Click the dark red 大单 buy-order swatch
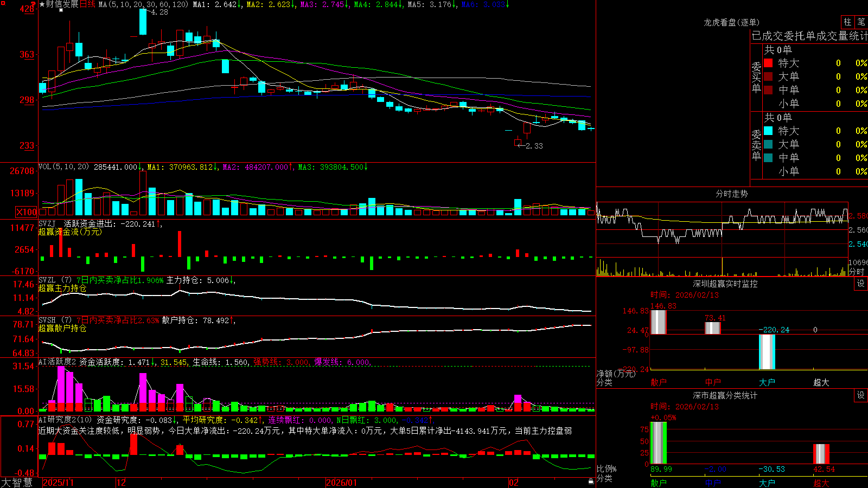The height and width of the screenshot is (488, 868). click(768, 76)
